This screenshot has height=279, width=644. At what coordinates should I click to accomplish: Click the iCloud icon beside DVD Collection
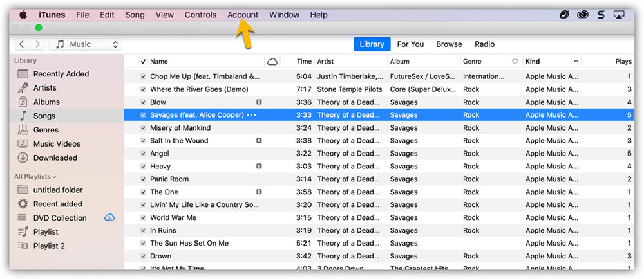click(109, 218)
